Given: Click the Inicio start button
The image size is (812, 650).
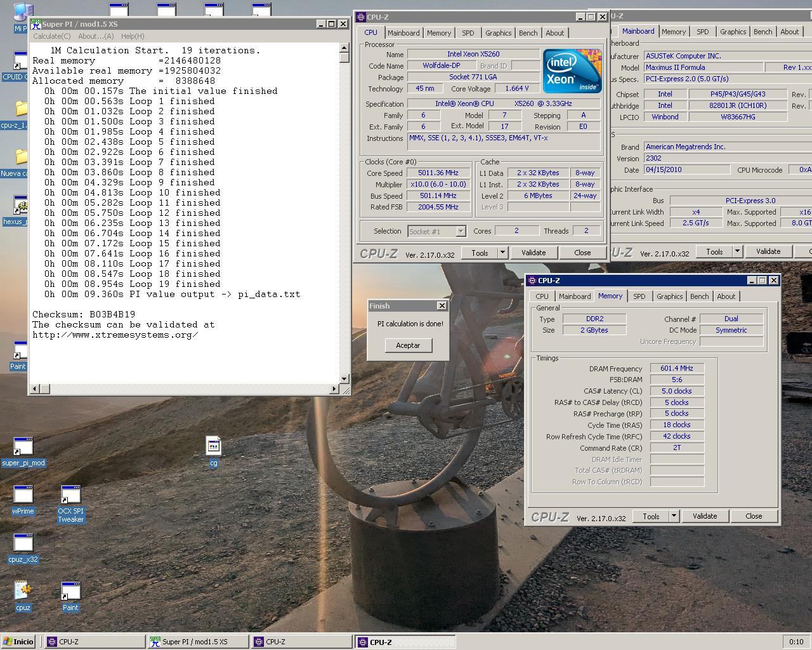Looking at the screenshot, I should pos(18,642).
